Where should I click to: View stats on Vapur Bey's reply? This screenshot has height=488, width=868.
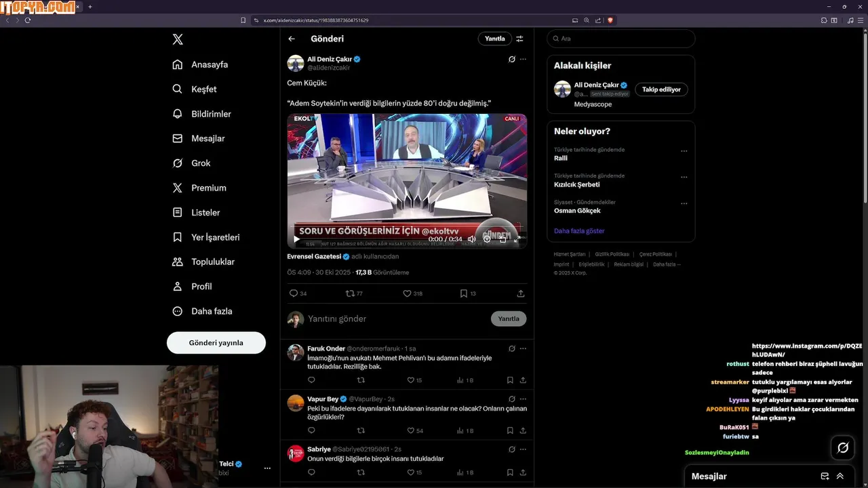click(465, 430)
